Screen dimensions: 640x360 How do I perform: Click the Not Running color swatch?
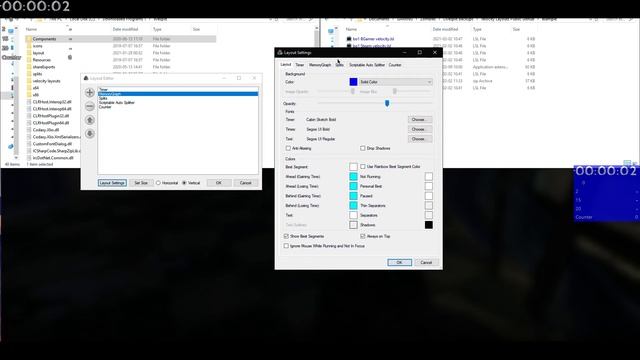click(x=429, y=177)
